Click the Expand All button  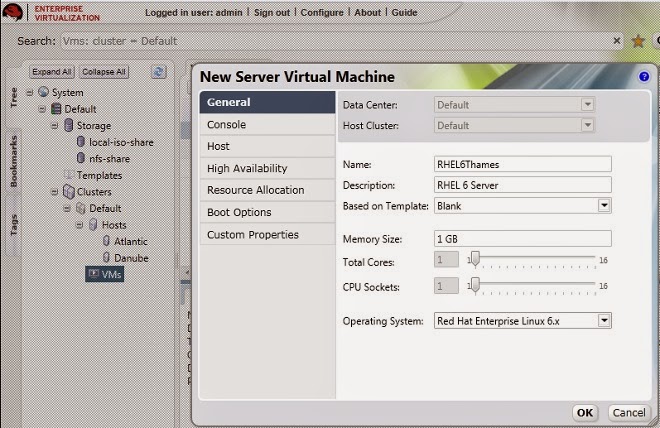[x=52, y=72]
